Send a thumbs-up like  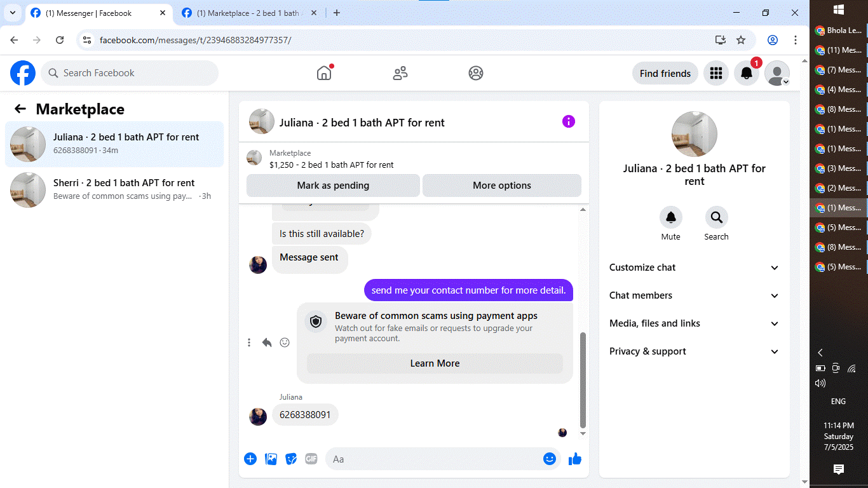(575, 459)
